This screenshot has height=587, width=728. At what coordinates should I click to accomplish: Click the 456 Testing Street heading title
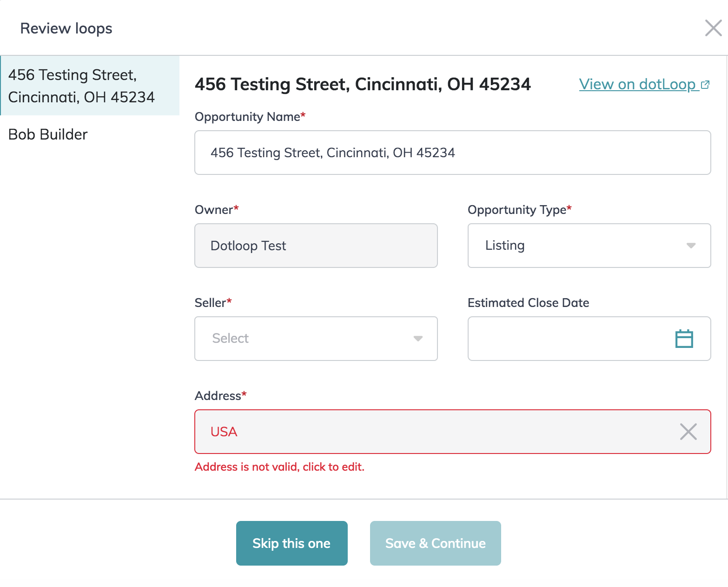click(363, 85)
